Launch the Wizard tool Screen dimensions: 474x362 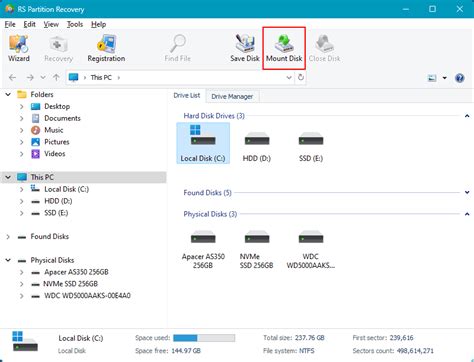click(19, 48)
